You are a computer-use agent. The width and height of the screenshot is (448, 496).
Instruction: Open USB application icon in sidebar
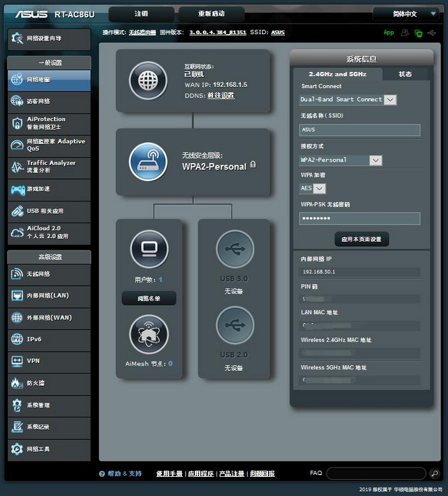point(17,211)
